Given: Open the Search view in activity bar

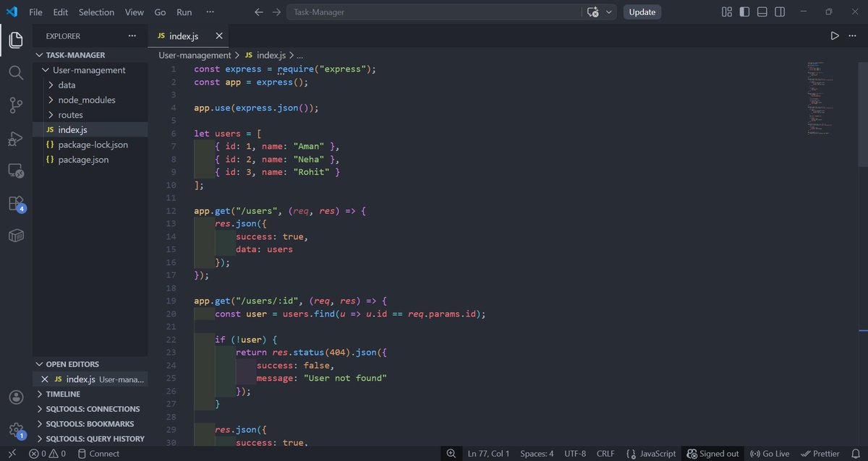Looking at the screenshot, I should [16, 72].
